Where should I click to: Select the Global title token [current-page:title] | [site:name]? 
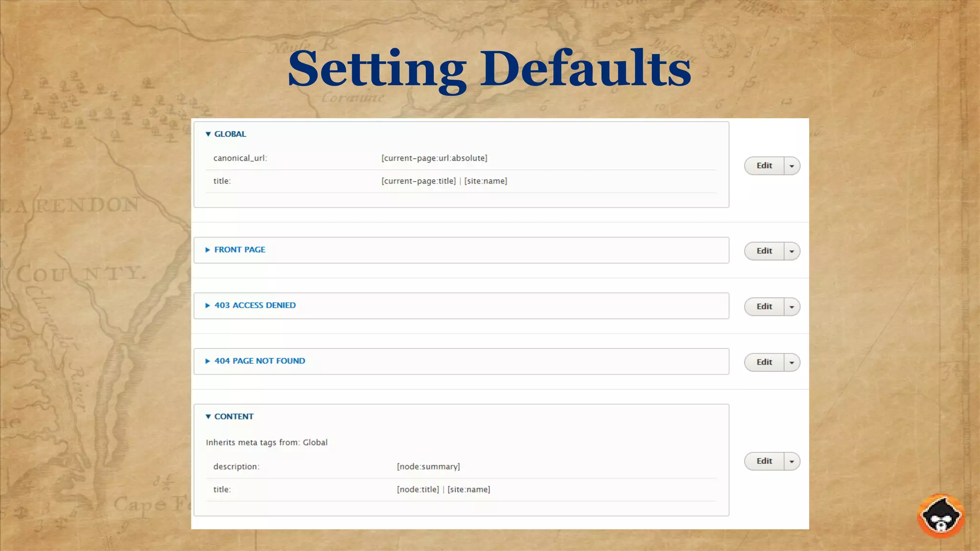click(x=444, y=181)
